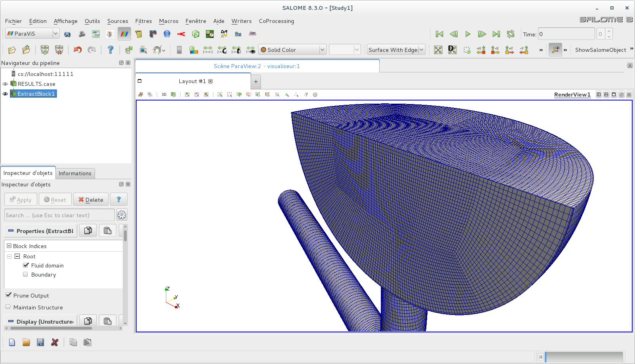Image resolution: width=635 pixels, height=364 pixels.
Task: Open the Solid Color coloring dropdown
Action: [292, 49]
